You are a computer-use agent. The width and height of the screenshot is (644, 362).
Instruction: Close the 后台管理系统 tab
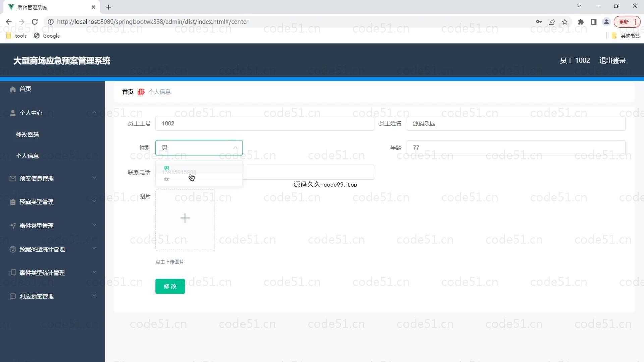(93, 7)
